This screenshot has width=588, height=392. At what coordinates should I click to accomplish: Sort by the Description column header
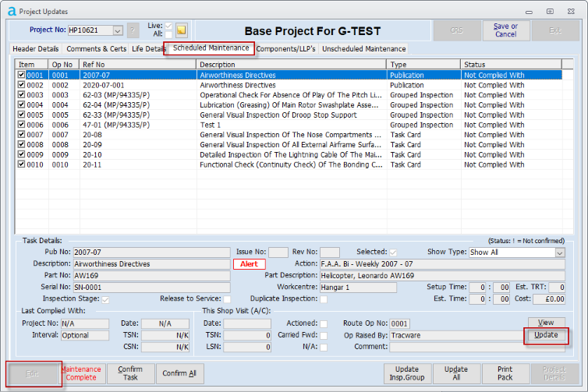tap(292, 65)
